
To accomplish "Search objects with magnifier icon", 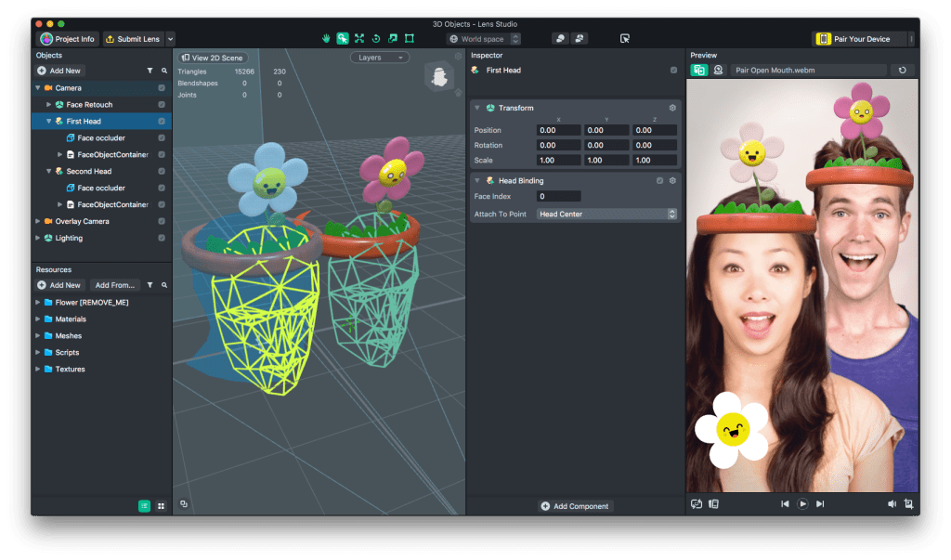I will (163, 71).
